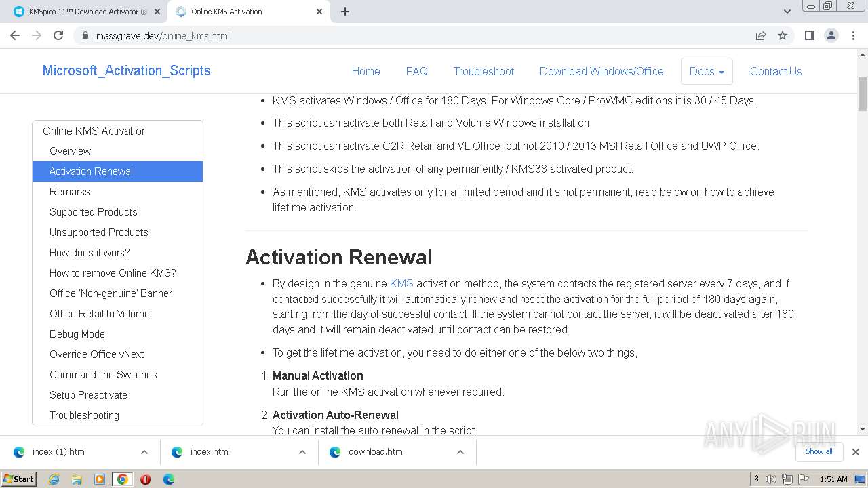The height and width of the screenshot is (488, 868).
Task: Open the Chrome three-dot menu
Action: click(x=853, y=35)
